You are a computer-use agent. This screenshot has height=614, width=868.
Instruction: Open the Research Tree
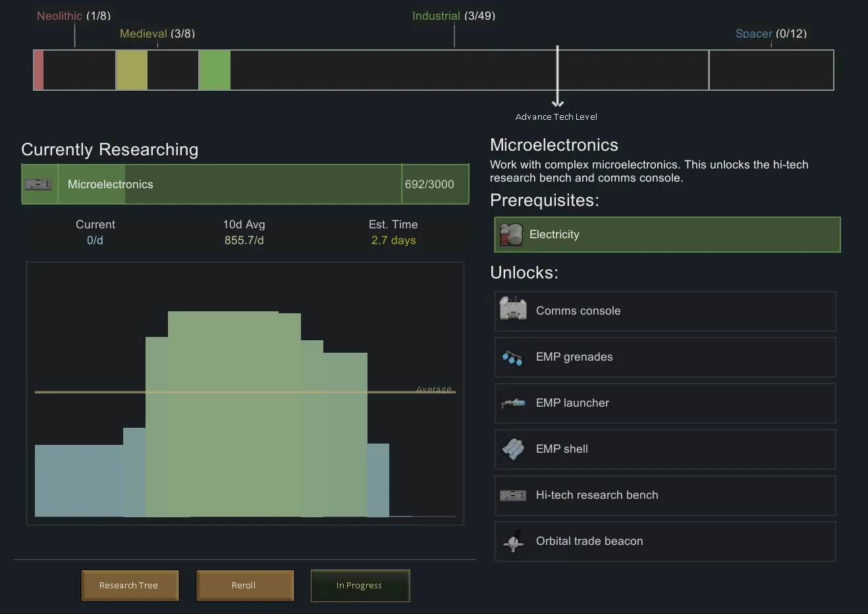click(x=129, y=585)
